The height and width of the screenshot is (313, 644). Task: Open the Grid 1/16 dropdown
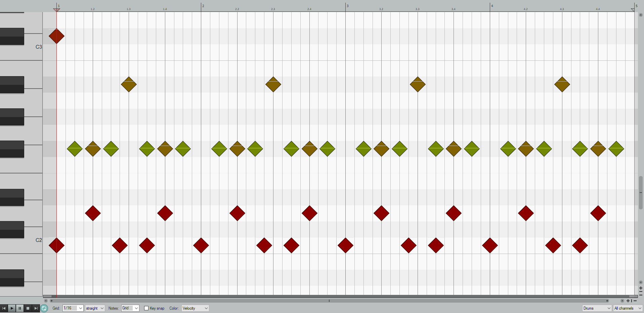click(73, 308)
